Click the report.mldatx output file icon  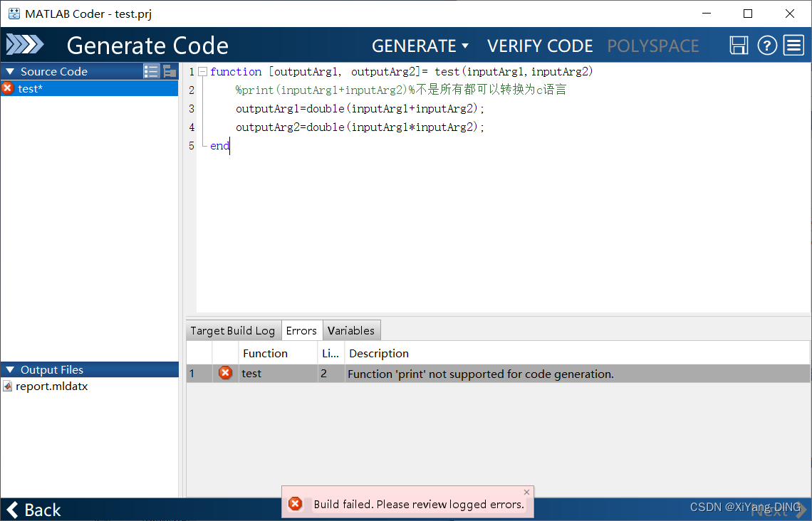tap(9, 386)
